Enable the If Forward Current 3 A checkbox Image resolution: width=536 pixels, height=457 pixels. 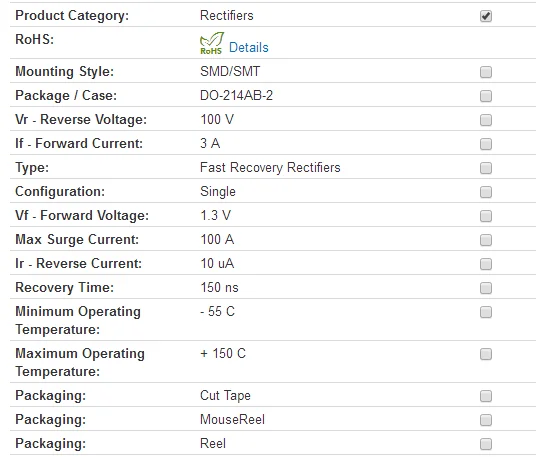[486, 144]
